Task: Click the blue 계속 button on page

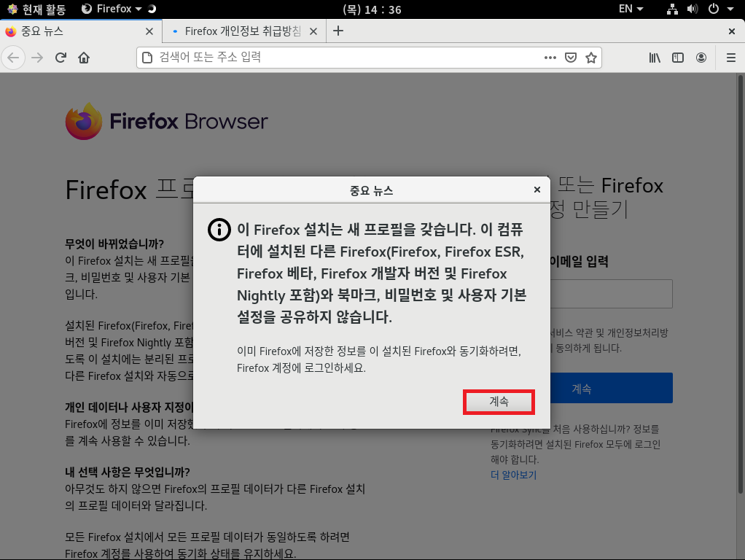Action: click(x=612, y=389)
